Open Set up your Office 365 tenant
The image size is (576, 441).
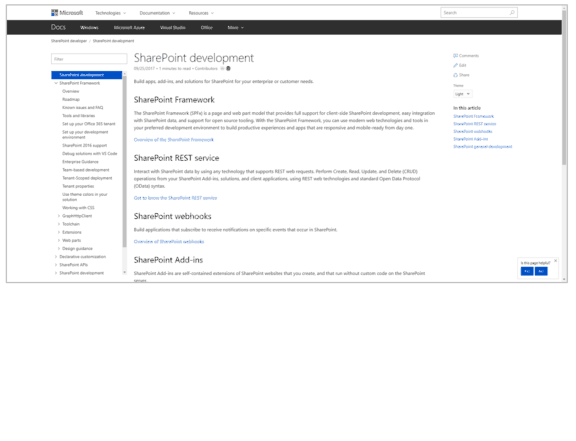pyautogui.click(x=89, y=124)
